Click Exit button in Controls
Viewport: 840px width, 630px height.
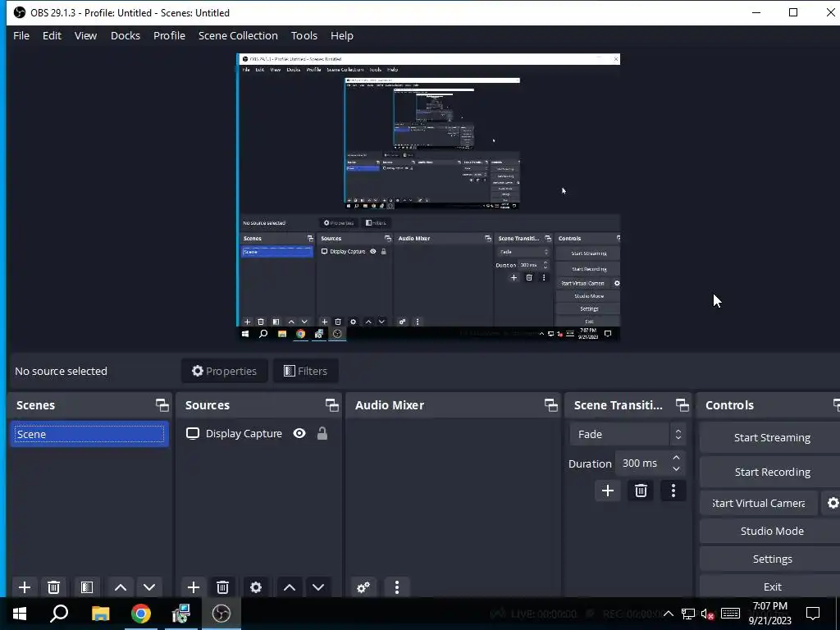[771, 587]
